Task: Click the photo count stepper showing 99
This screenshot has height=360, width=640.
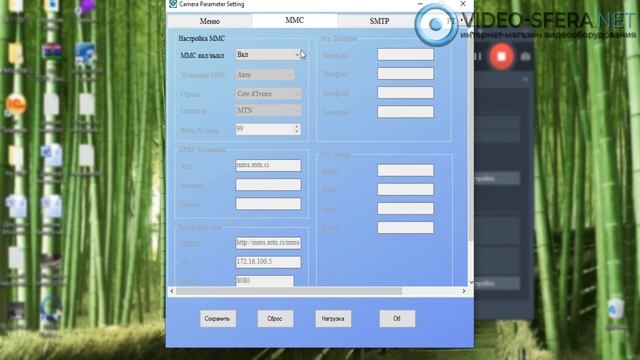Action: (268, 129)
